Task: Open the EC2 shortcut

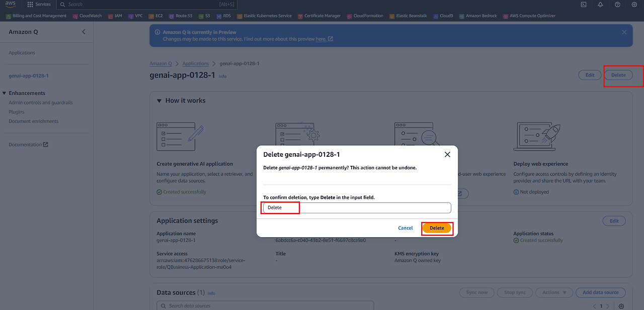Action: tap(155, 16)
